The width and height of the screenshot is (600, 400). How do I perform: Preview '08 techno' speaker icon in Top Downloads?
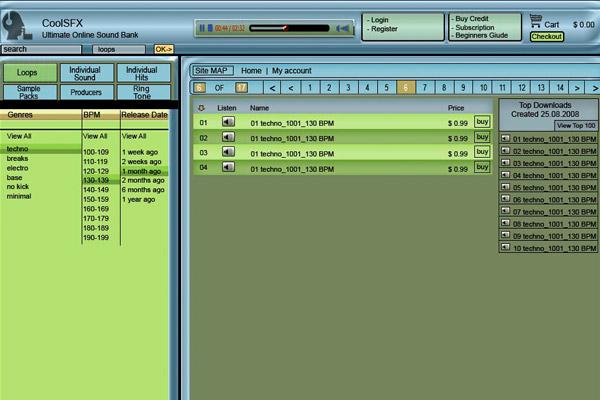tap(505, 224)
